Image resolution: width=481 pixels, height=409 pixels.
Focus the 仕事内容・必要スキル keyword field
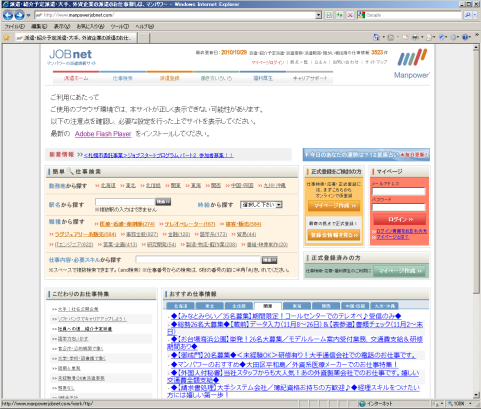198,260
